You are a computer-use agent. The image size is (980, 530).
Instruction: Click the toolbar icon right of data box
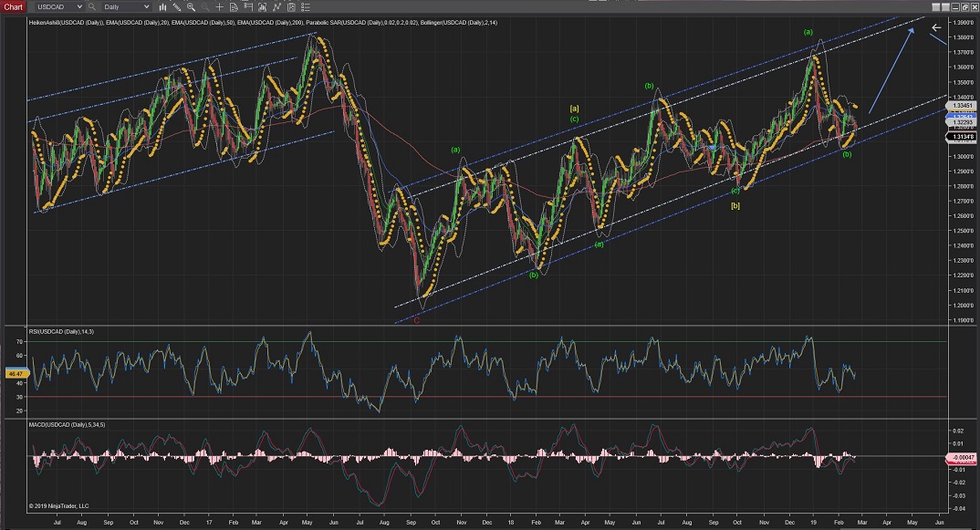pos(248,7)
